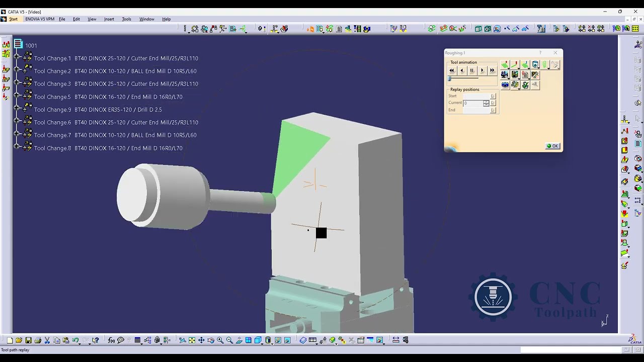The height and width of the screenshot is (362, 644).
Task: Click the Pan view icon
Action: (201, 340)
